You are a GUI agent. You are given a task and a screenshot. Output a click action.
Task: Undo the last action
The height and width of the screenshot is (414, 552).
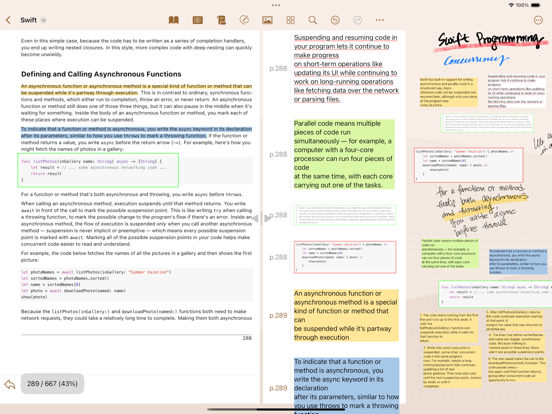[335, 20]
